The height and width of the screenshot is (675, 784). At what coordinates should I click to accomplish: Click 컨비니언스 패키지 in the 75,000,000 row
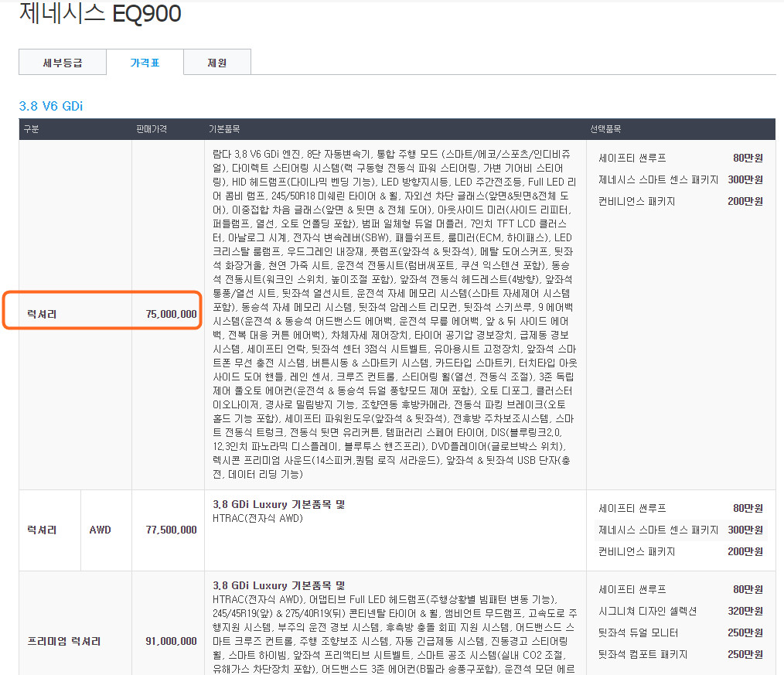pyautogui.click(x=636, y=202)
